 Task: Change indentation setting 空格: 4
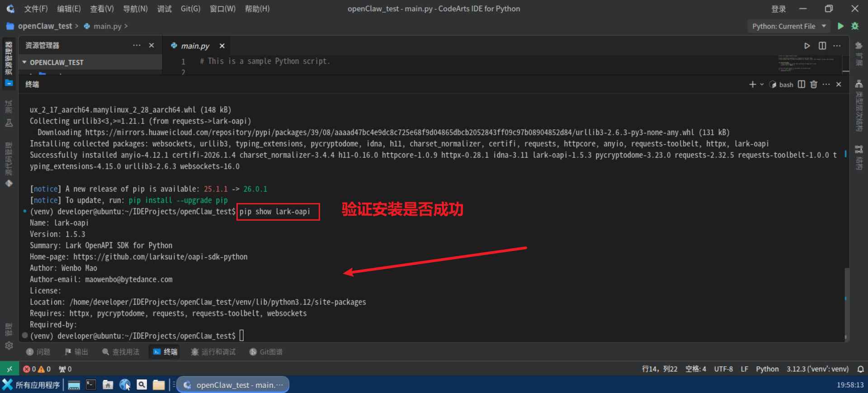(696, 369)
